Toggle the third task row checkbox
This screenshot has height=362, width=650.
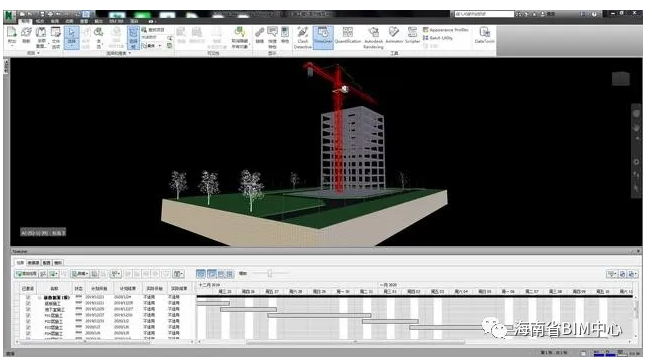(x=28, y=309)
